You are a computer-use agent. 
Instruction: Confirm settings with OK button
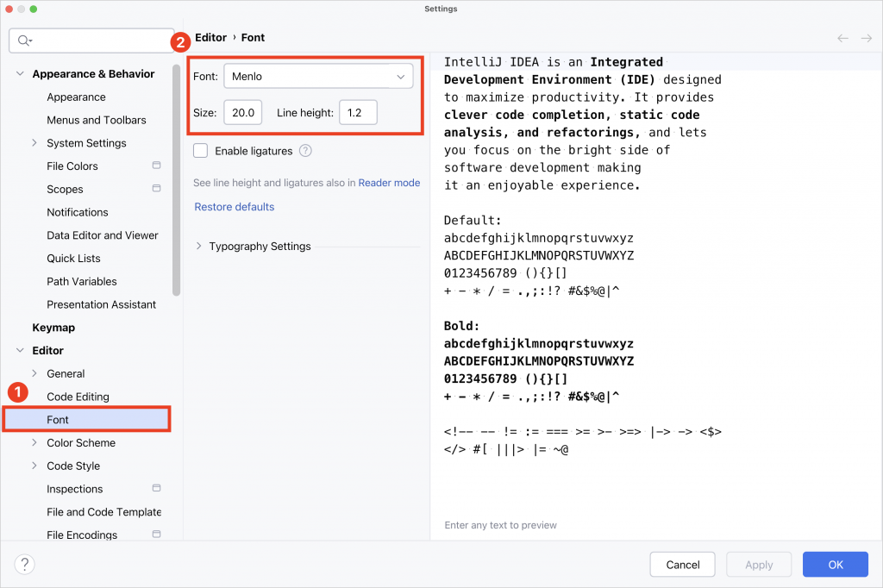click(835, 565)
